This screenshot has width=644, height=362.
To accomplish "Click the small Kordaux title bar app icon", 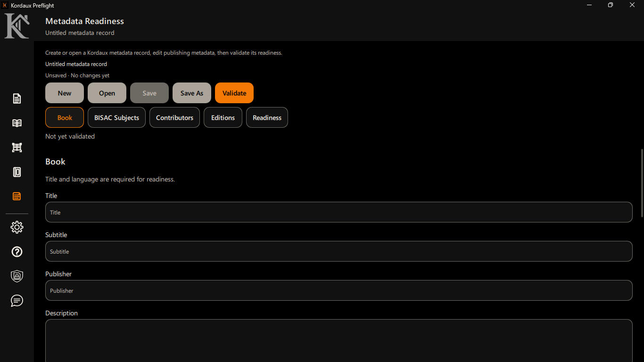I will [x=5, y=5].
